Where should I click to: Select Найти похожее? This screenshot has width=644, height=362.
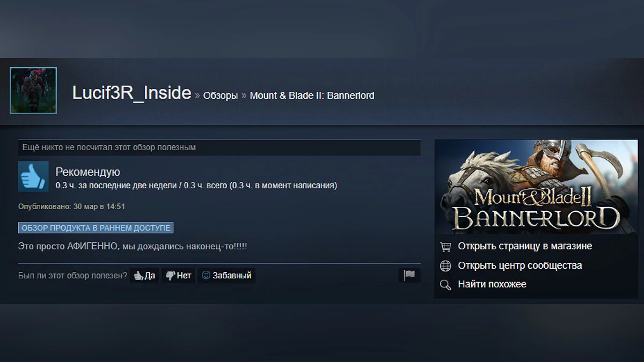[x=492, y=284]
